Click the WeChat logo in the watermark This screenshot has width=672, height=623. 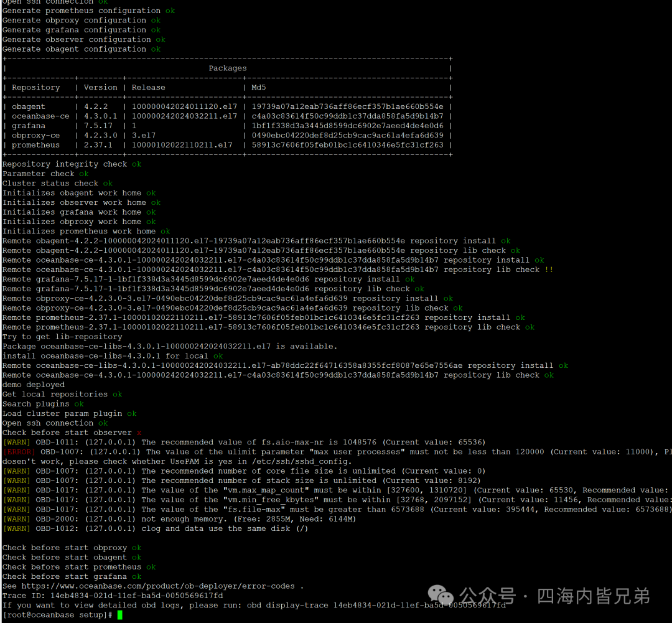pyautogui.click(x=440, y=596)
